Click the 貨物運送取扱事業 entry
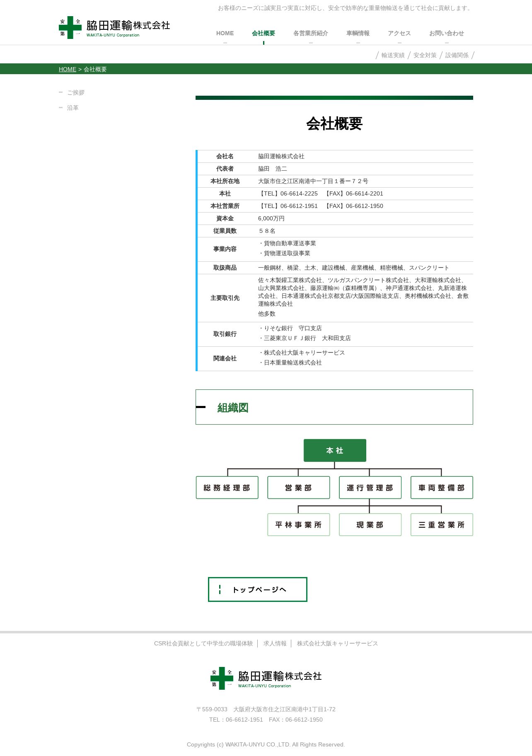Screen dimensions: 532x756 (284, 253)
